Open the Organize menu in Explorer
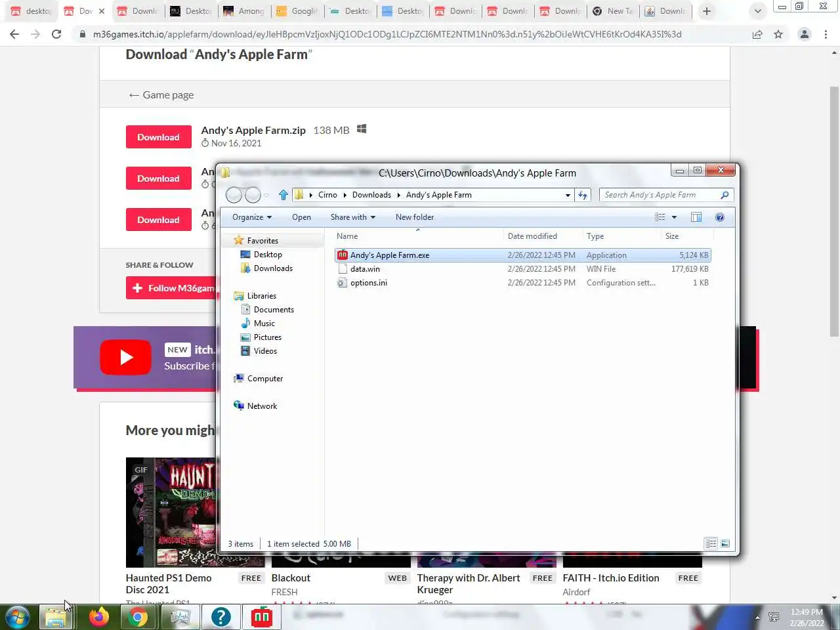This screenshot has width=840, height=630. click(x=251, y=217)
